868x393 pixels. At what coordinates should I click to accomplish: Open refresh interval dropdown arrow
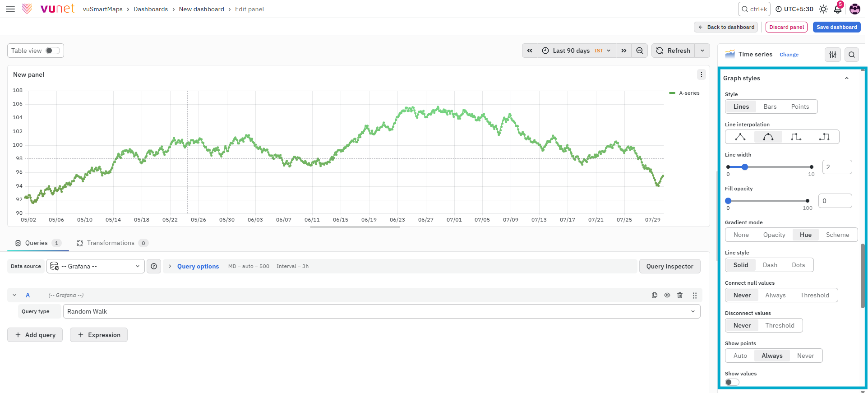702,51
